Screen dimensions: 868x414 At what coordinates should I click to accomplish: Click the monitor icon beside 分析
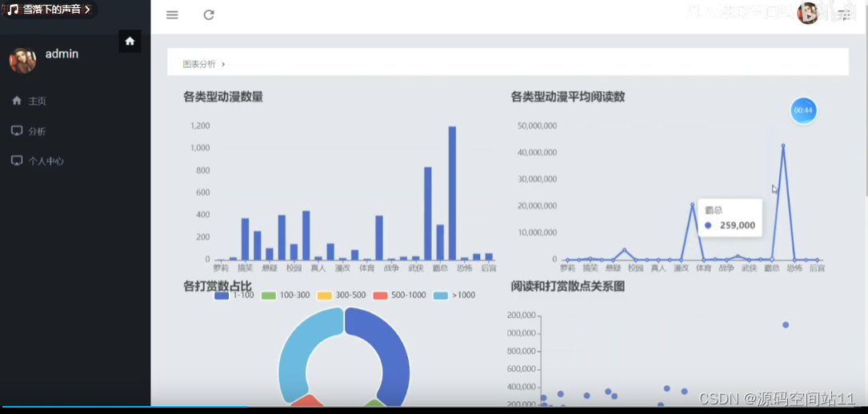(x=17, y=130)
